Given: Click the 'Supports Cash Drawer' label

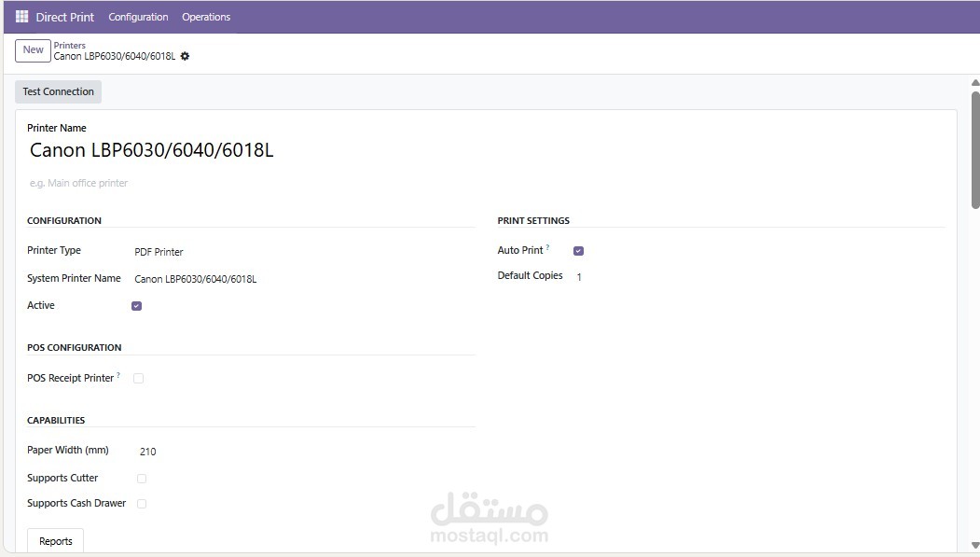Looking at the screenshot, I should (76, 503).
